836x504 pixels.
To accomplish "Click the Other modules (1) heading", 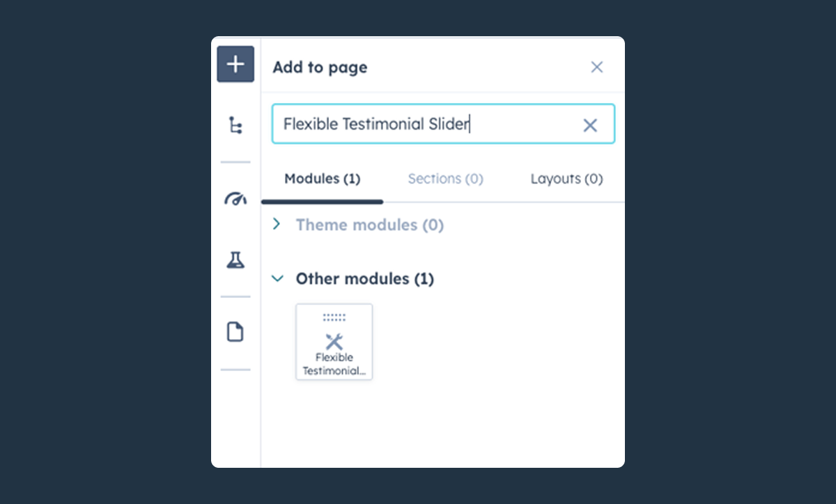I will pyautogui.click(x=364, y=279).
